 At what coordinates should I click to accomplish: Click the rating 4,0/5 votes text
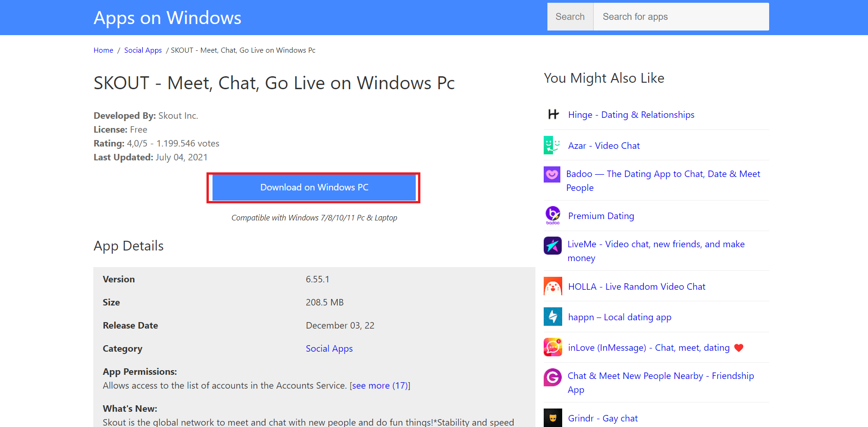[x=157, y=143]
